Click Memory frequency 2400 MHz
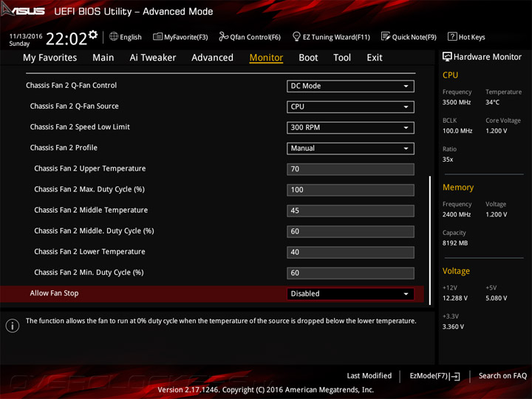 click(457, 214)
